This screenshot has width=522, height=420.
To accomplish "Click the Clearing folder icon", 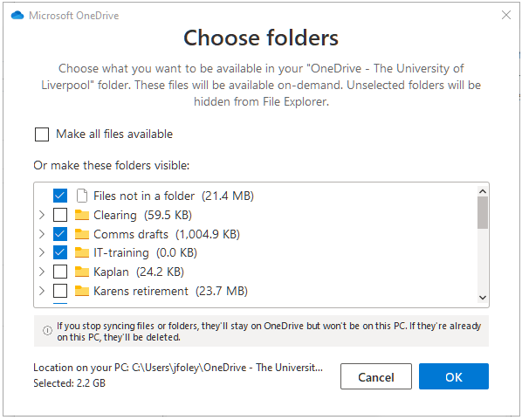I will tap(82, 215).
